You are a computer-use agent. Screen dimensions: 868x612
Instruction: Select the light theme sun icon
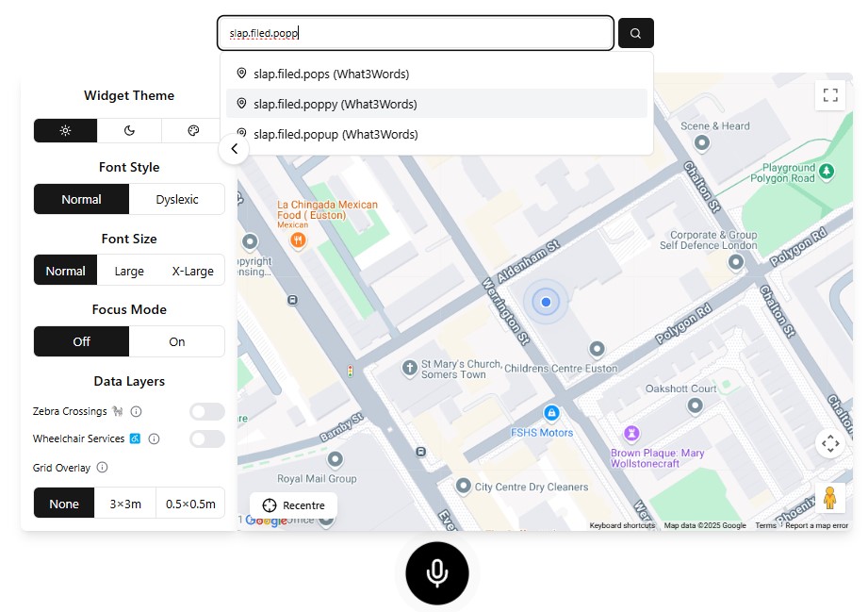click(65, 130)
